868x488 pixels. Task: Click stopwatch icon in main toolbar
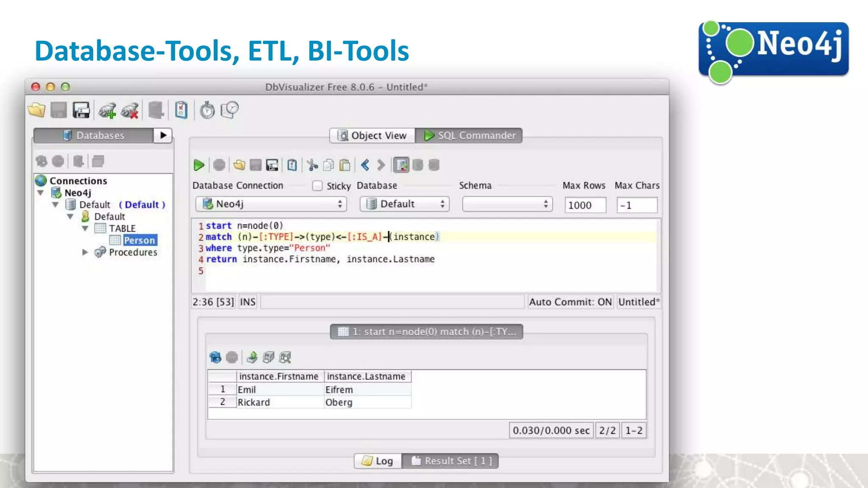coord(207,110)
